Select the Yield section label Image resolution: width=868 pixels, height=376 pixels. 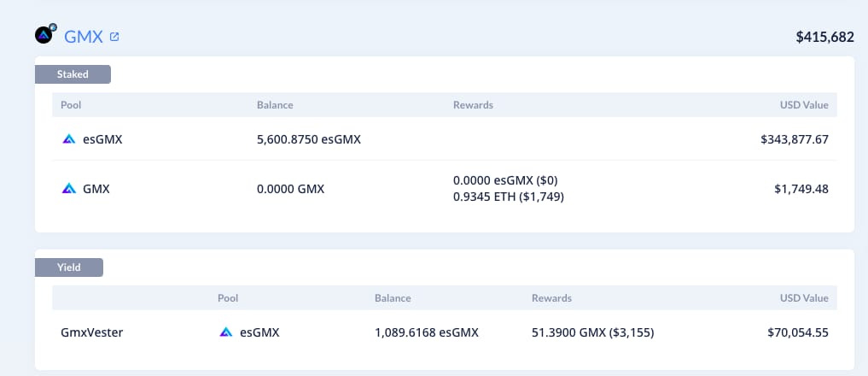click(x=68, y=267)
